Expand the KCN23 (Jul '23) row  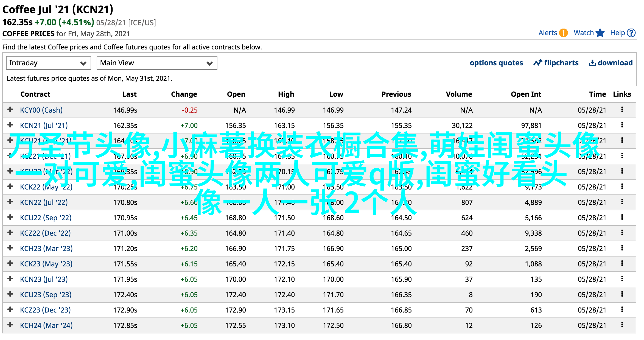tap(10, 279)
